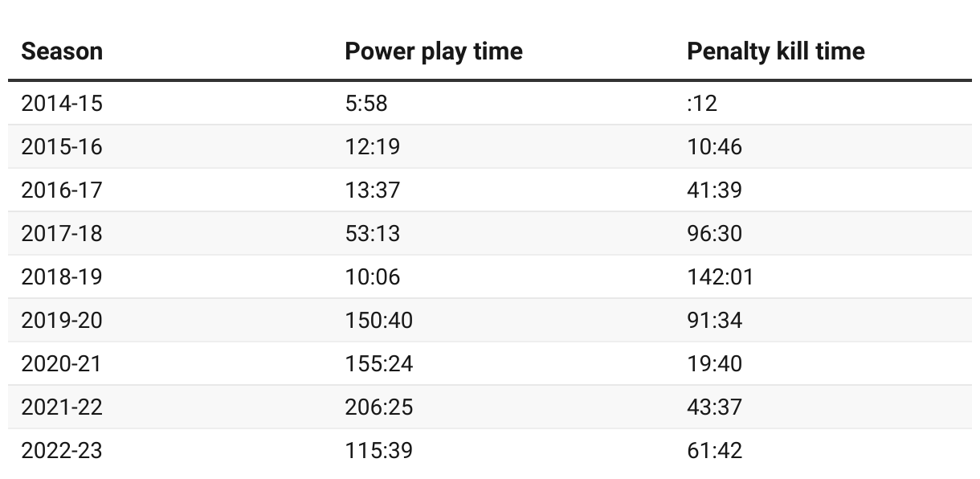The height and width of the screenshot is (479, 980).
Task: Click power play value 115:39
Action: [x=378, y=450]
